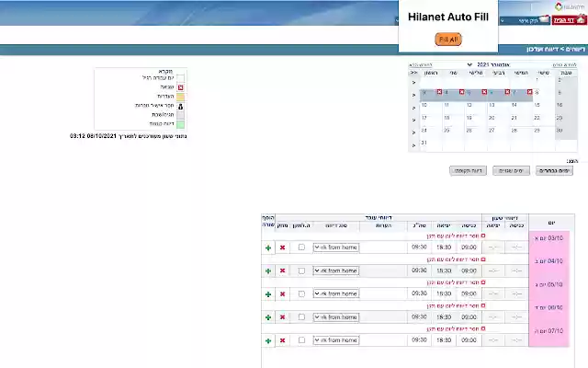Open report type dropdown for 04/10
This screenshot has width=588, height=368.
(336, 270)
